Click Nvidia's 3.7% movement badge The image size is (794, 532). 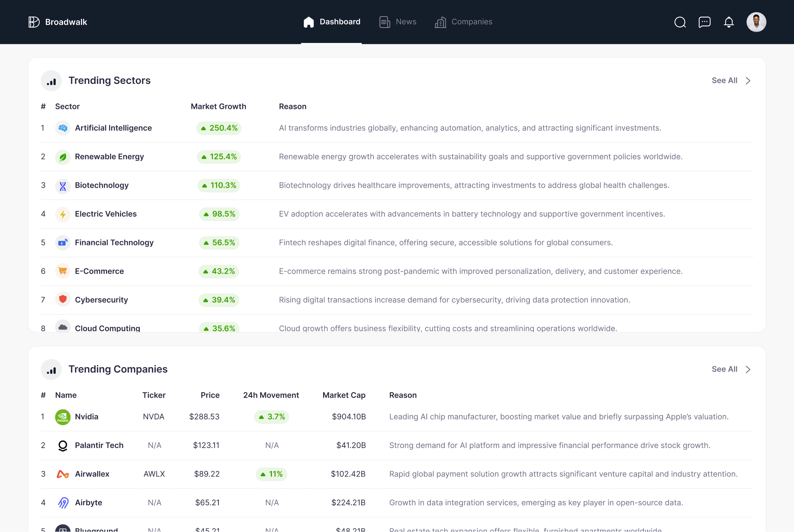pos(272,417)
